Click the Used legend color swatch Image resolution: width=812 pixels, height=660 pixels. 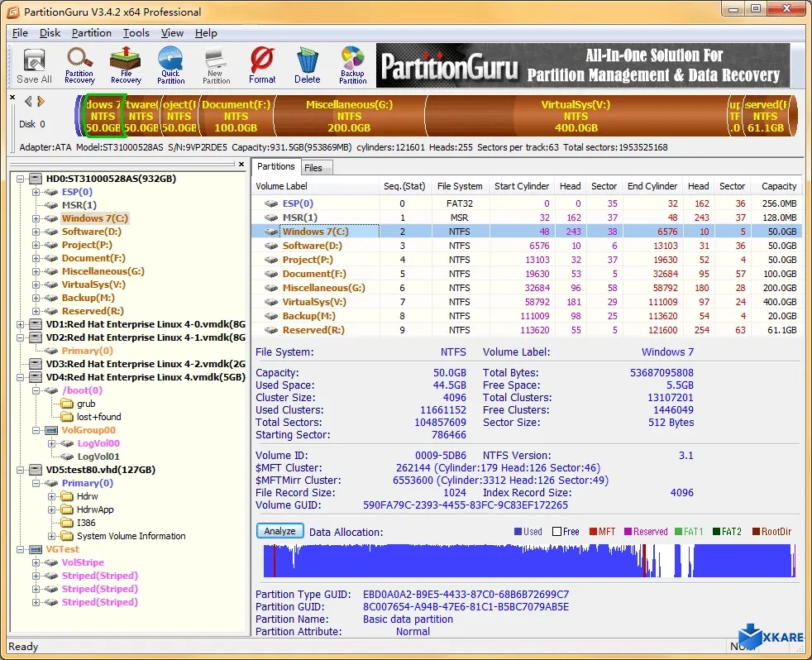518,532
